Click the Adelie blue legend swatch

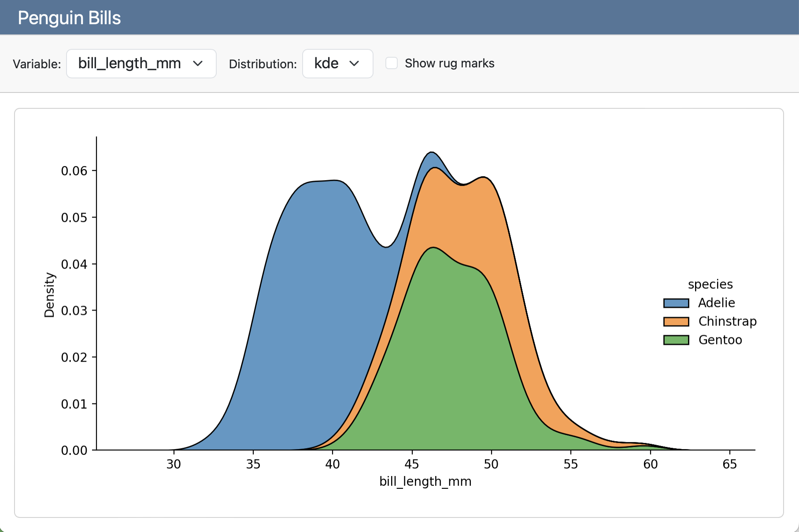(x=676, y=303)
